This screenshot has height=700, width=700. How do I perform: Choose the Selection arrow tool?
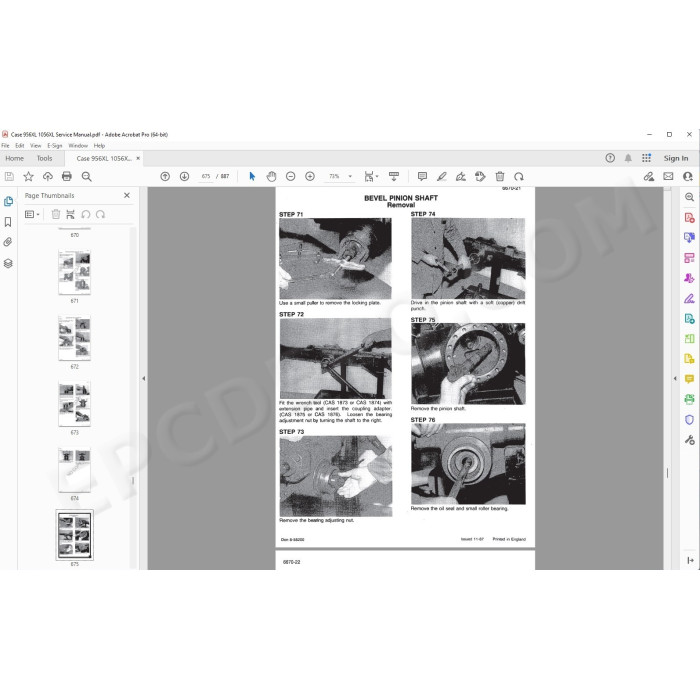(252, 176)
